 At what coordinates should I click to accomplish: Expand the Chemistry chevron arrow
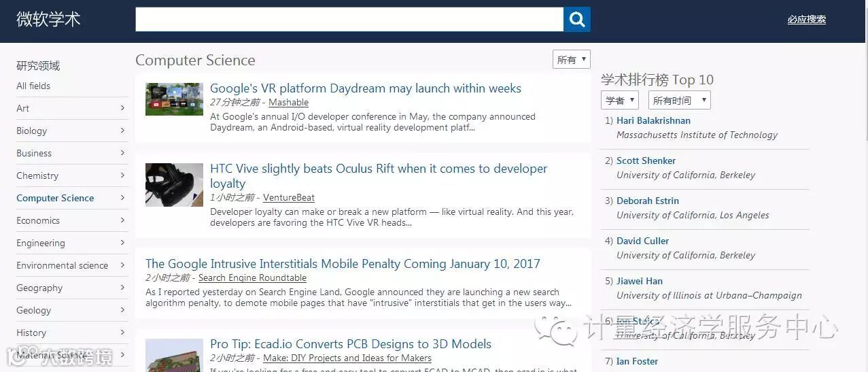122,175
